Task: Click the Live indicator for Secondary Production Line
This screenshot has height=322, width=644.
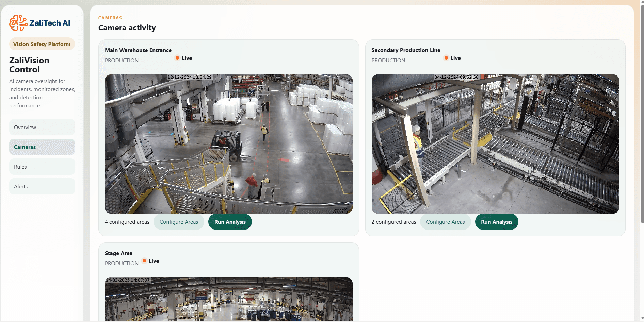Action: pos(452,58)
